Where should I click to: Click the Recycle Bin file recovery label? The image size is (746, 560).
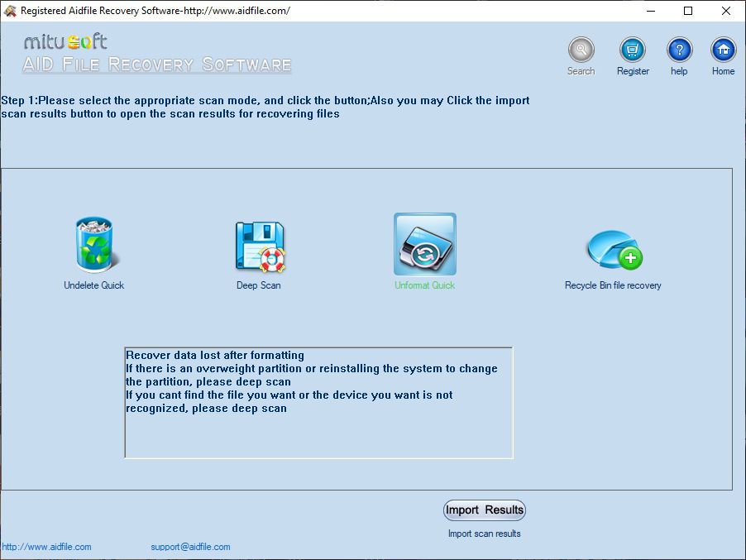click(613, 285)
